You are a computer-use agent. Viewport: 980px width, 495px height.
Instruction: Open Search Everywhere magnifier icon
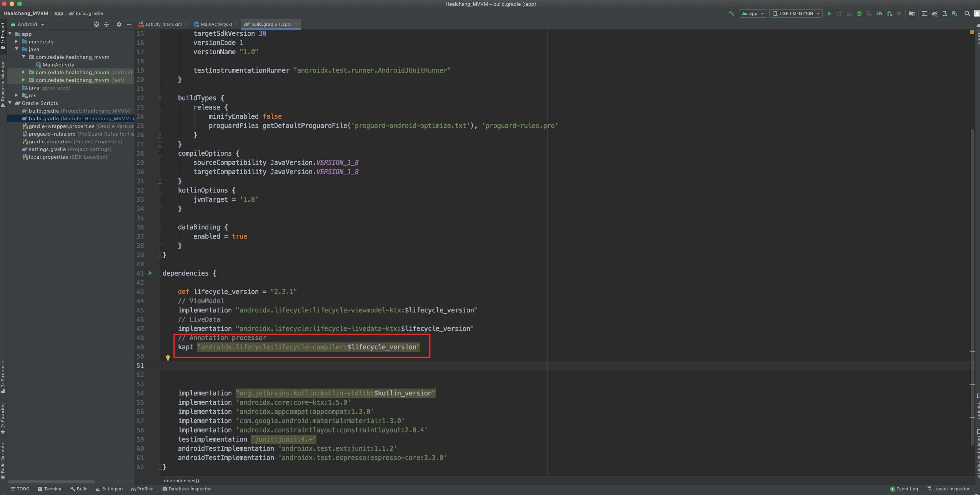(x=967, y=13)
